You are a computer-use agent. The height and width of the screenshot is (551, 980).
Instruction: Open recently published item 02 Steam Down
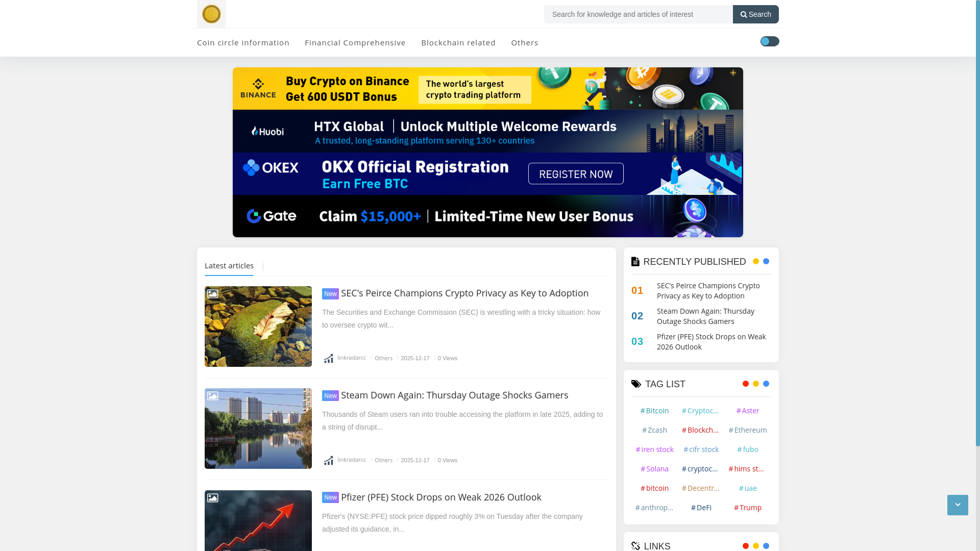click(705, 316)
